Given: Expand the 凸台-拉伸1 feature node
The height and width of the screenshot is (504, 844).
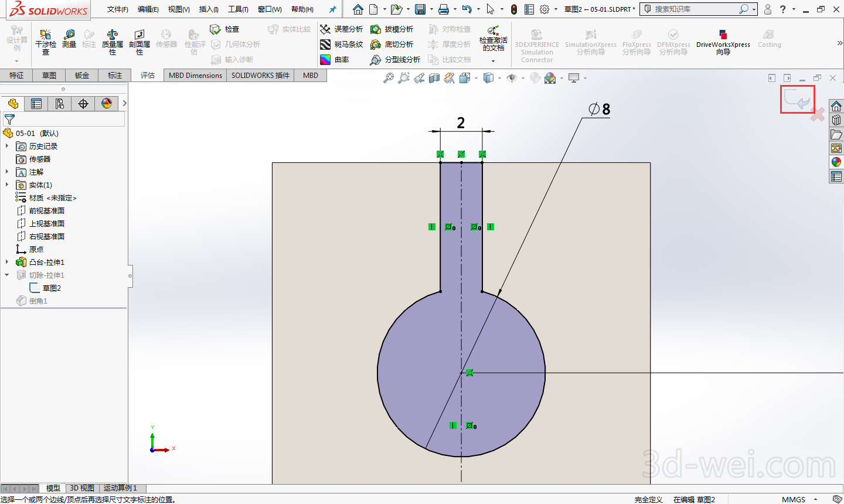Looking at the screenshot, I should click(7, 262).
